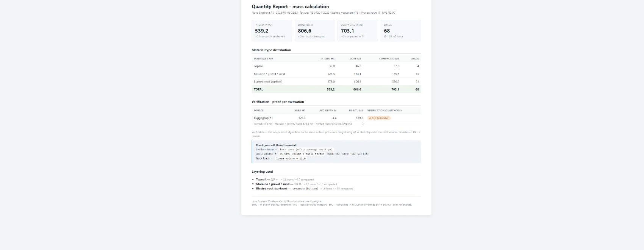The image size is (644, 250).
Task: Click formula "loose volume ÷ 12,0"
Action: (x=291, y=158)
